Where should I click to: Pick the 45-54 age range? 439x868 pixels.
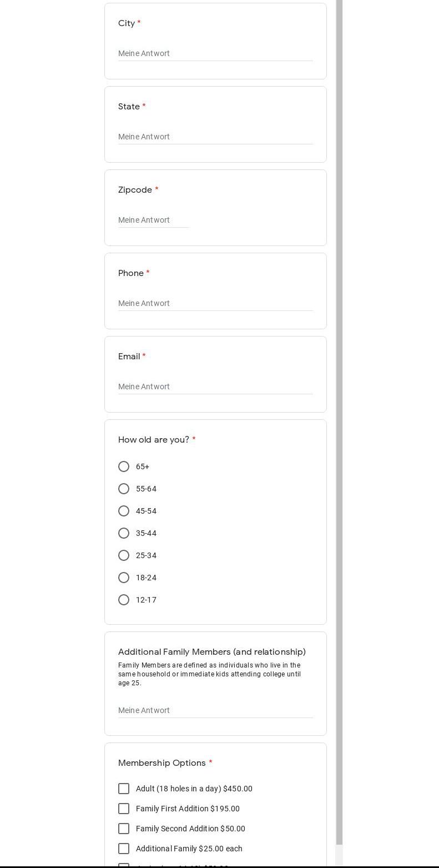124,511
